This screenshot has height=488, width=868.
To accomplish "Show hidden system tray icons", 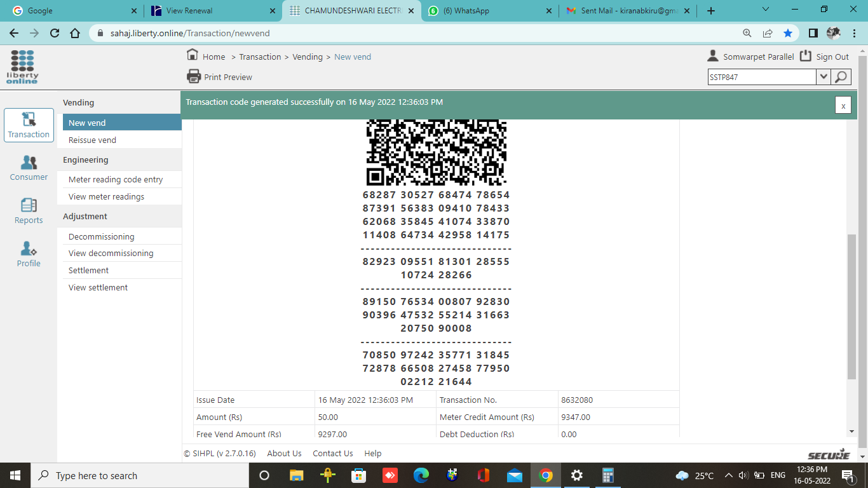I will tap(729, 475).
